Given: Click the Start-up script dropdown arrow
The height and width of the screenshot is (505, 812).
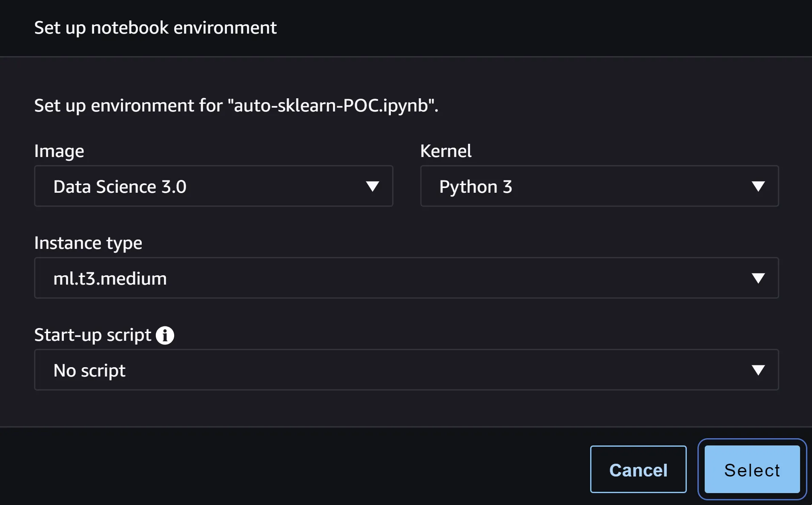Looking at the screenshot, I should [x=759, y=370].
